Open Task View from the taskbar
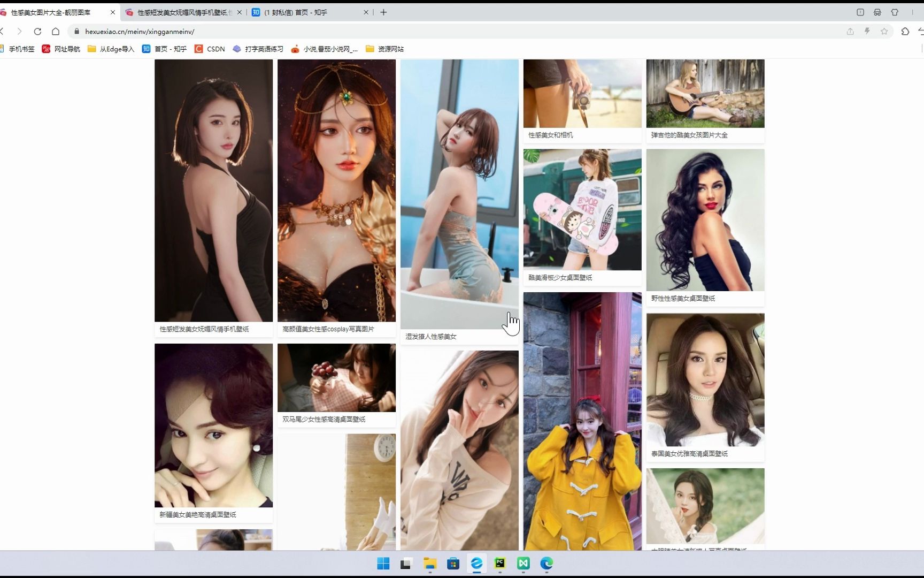Viewport: 924px width, 578px height. point(405,564)
